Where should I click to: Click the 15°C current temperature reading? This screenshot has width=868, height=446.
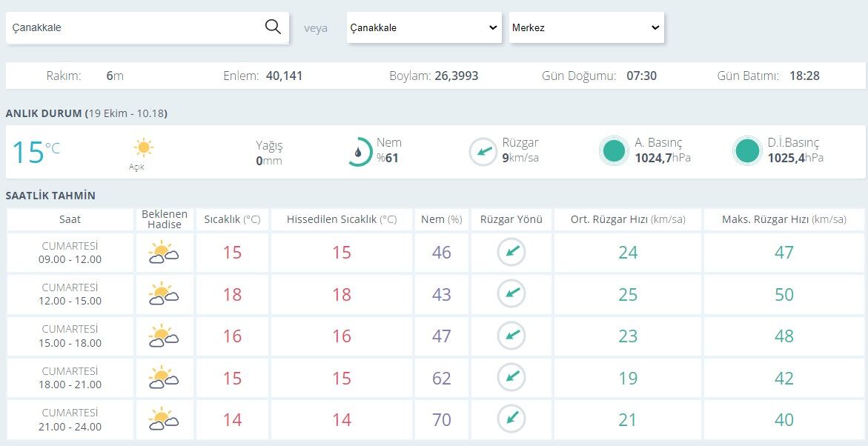tap(36, 152)
